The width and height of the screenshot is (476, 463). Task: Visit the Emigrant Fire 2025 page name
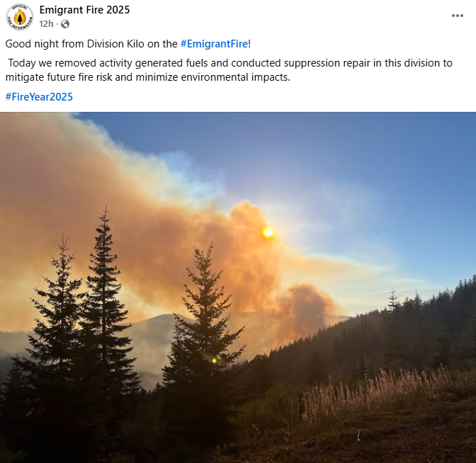tap(84, 10)
